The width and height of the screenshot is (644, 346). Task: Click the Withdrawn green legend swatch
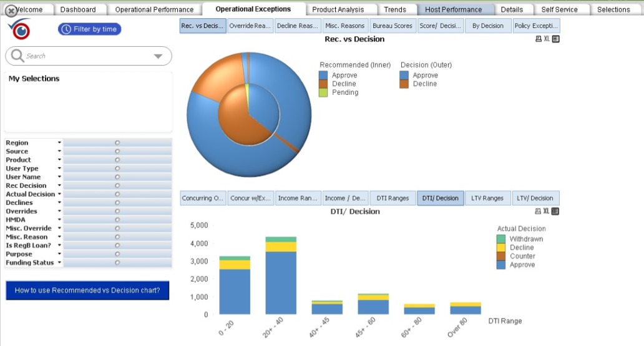[501, 239]
